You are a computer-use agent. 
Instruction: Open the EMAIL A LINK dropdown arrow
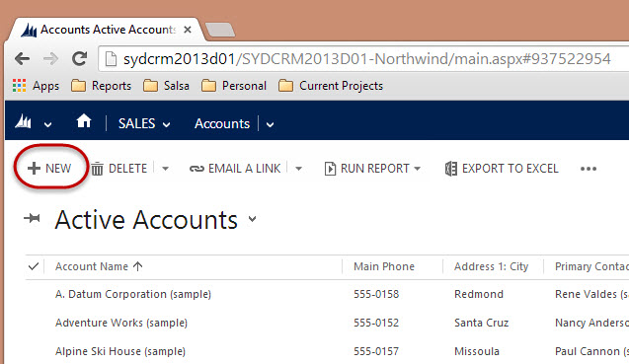tap(298, 169)
